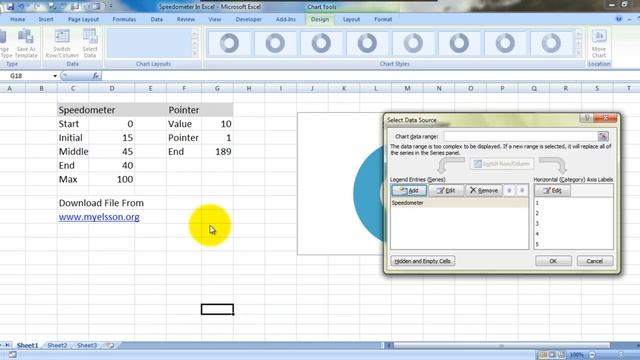This screenshot has width=640, height=360.
Task: Click the Undo icon in quick access toolbar
Action: tap(21, 7)
